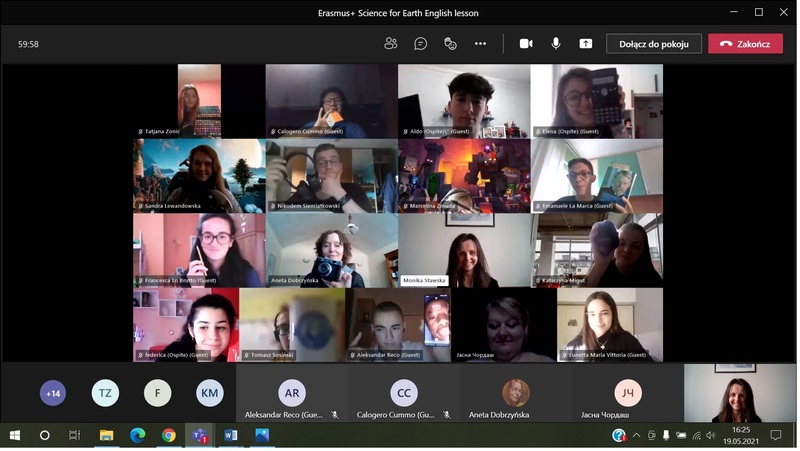Select the TZ participant avatar

tap(105, 393)
